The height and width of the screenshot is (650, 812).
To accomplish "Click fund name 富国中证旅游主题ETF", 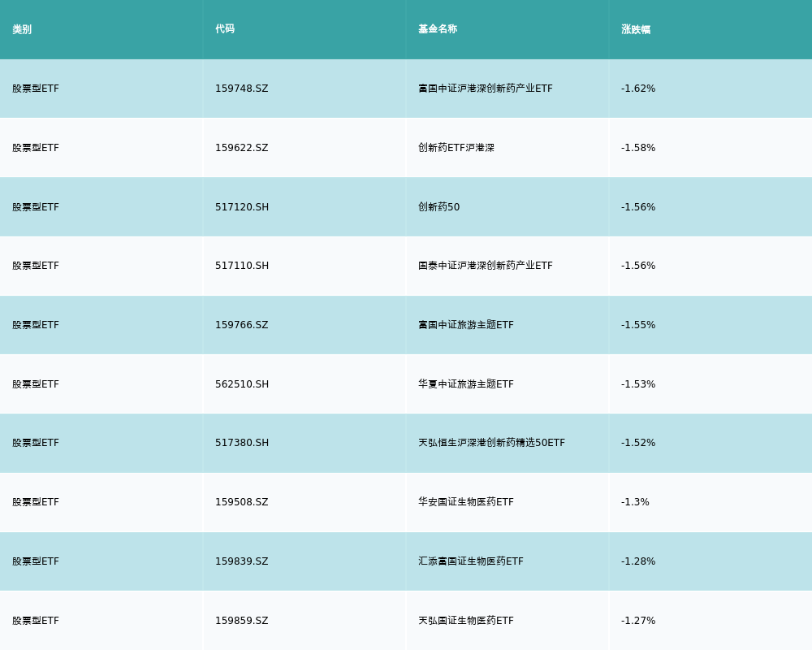I will 466,325.
